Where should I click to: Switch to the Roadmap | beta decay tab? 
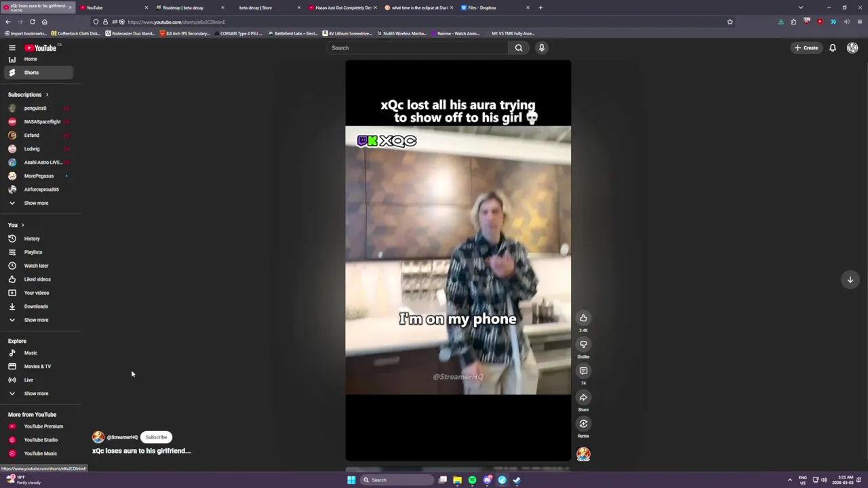click(x=189, y=7)
